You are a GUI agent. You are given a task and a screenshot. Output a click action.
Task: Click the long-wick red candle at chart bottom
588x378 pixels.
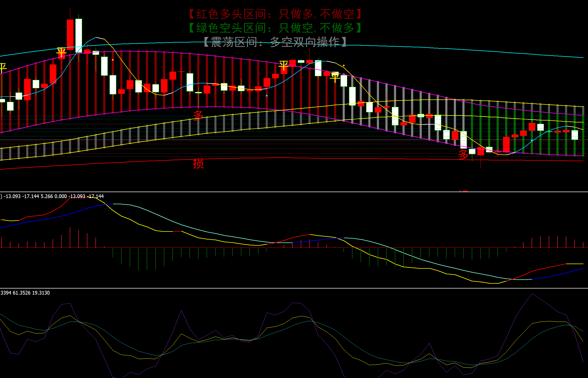481,151
